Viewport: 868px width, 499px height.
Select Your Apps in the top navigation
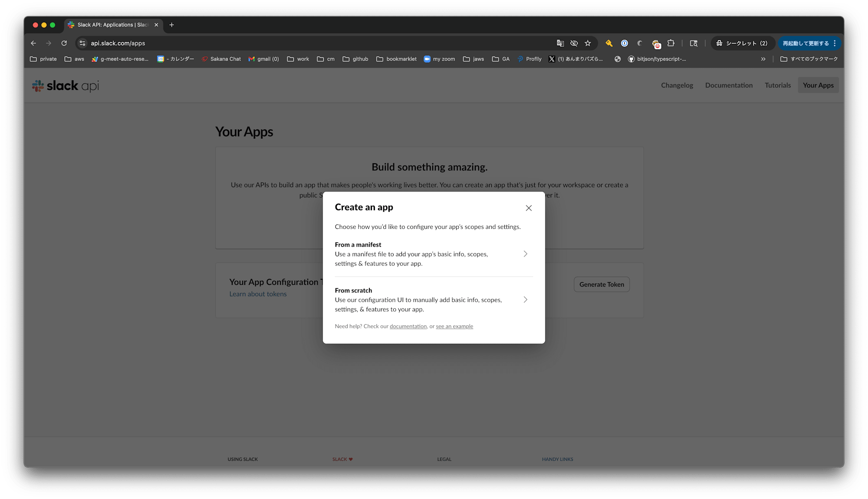tap(818, 85)
